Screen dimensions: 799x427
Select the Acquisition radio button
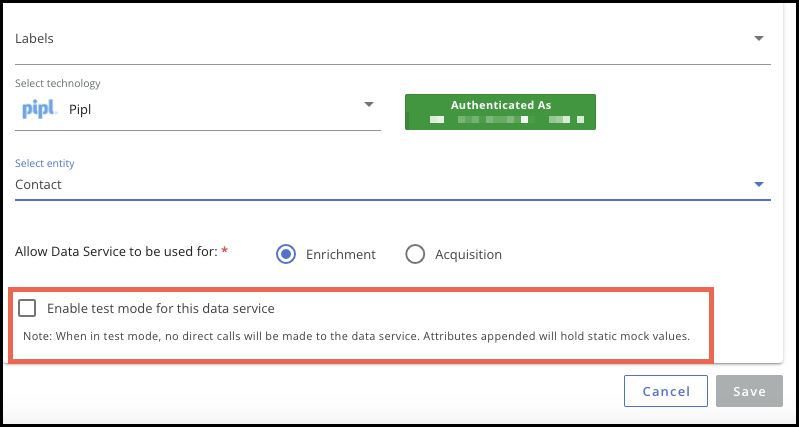[415, 254]
